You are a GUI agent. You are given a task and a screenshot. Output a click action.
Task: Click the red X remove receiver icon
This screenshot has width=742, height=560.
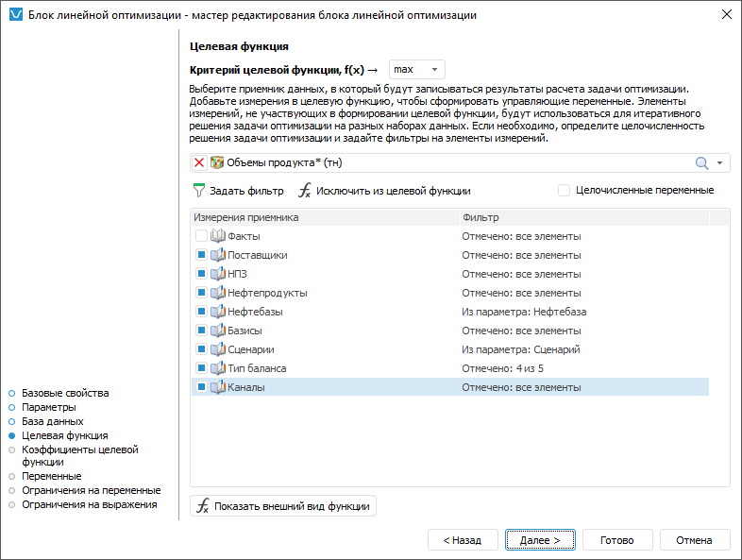point(199,163)
